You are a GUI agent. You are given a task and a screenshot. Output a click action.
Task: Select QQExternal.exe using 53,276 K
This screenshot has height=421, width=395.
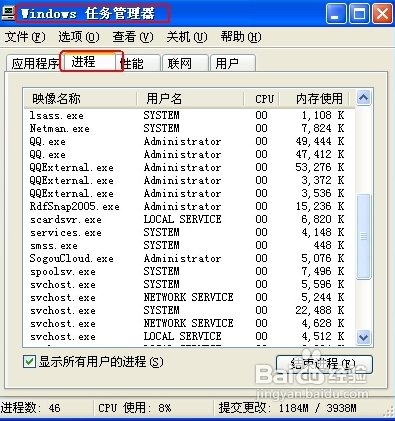click(189, 167)
